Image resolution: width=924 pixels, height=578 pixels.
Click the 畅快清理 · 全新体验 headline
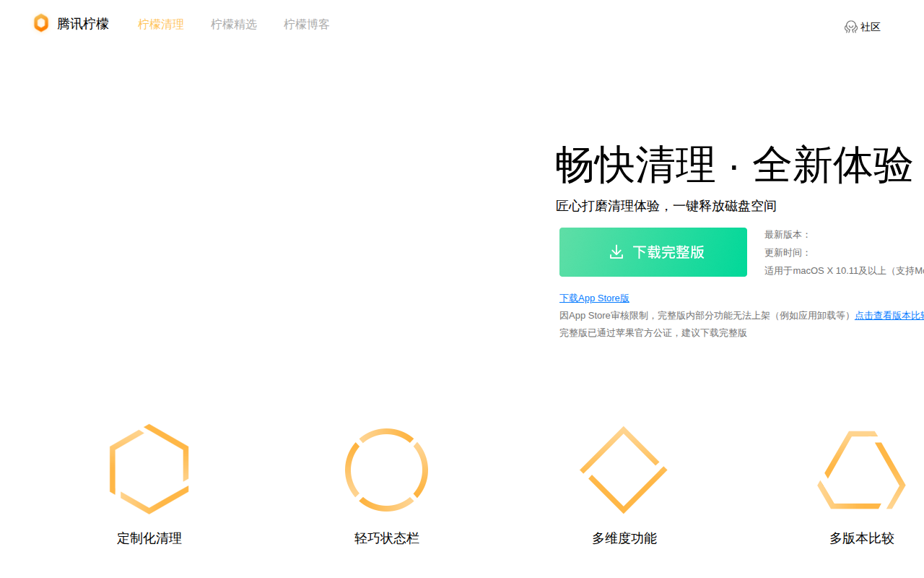click(734, 165)
